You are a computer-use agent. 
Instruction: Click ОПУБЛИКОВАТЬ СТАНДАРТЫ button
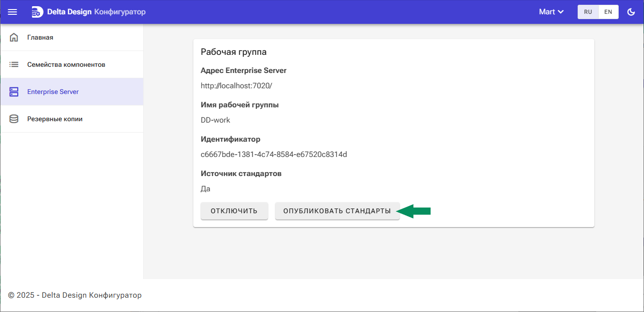pyautogui.click(x=337, y=211)
